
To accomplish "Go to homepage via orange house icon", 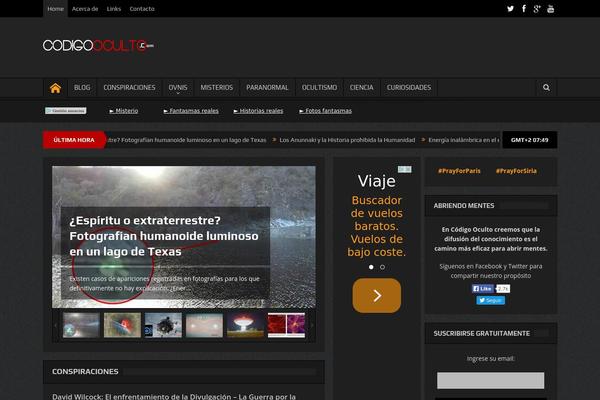I will tap(55, 88).
